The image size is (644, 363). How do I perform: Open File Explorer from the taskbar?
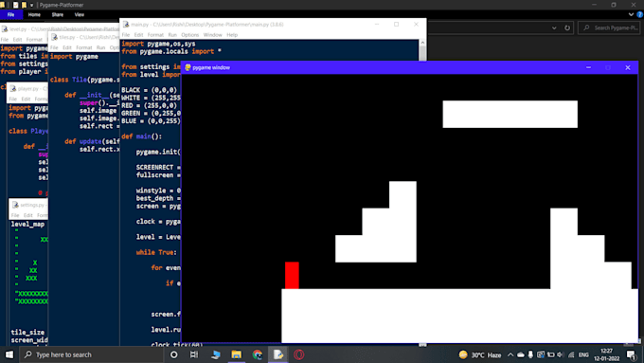pos(237,354)
